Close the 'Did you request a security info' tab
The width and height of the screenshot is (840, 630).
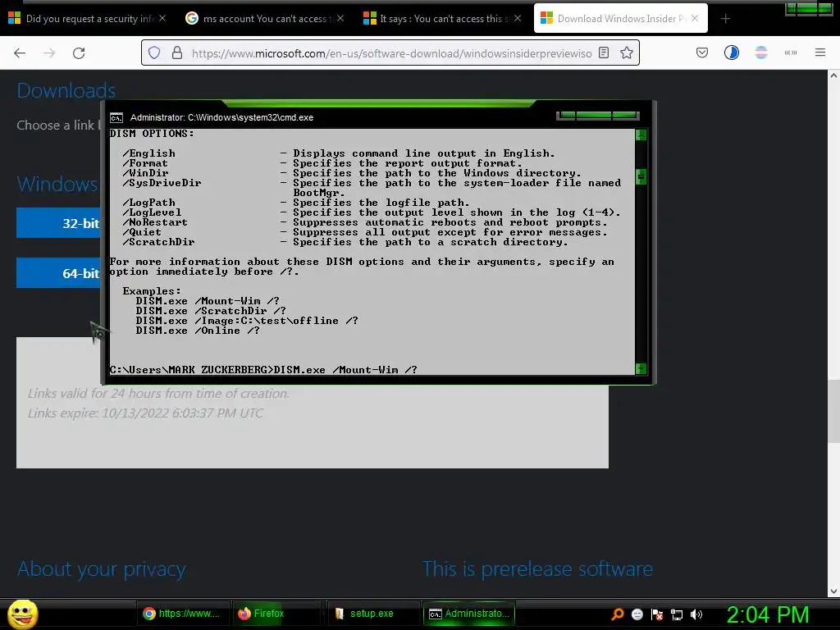pyautogui.click(x=162, y=18)
